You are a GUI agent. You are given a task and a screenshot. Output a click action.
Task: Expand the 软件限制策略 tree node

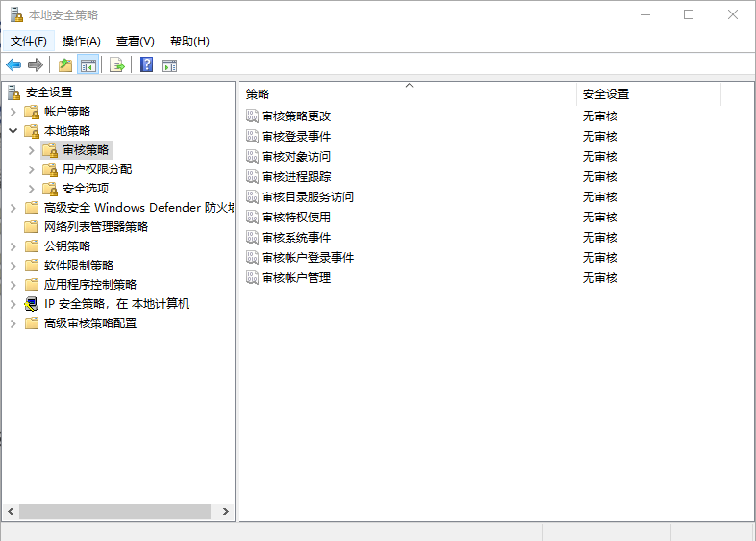tap(13, 266)
